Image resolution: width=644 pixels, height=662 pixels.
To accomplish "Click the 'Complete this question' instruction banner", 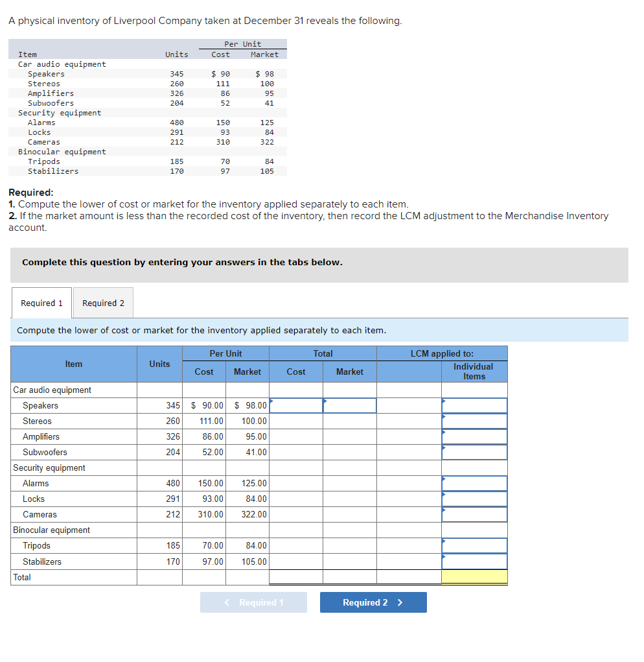I will (x=319, y=265).
